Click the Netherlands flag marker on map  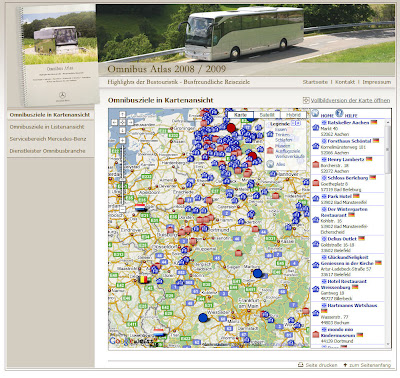pos(140,207)
